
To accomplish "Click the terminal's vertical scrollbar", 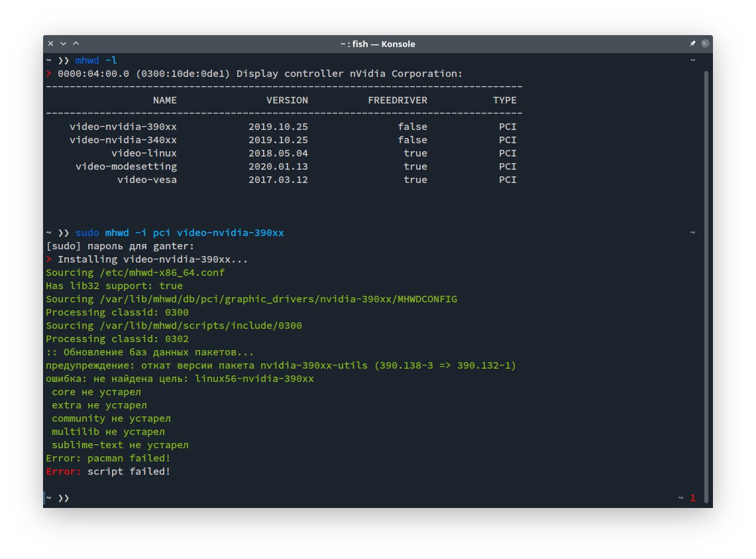I will (706, 286).
